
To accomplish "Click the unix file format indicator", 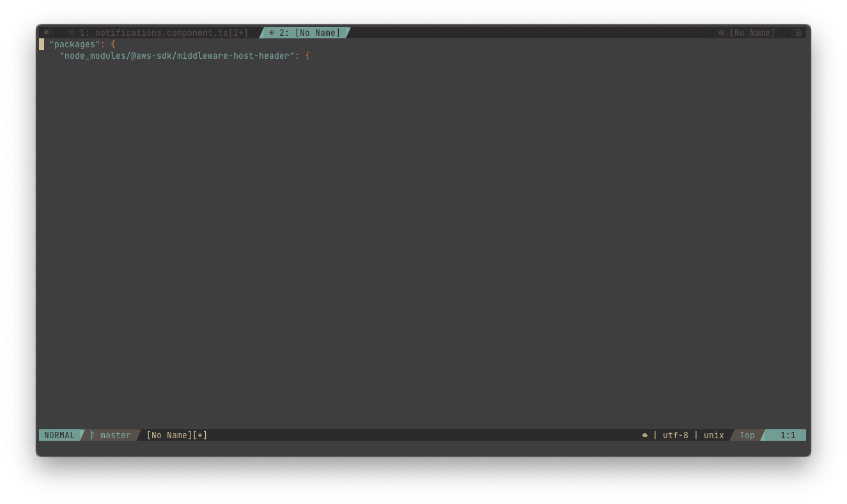I will pos(714,435).
